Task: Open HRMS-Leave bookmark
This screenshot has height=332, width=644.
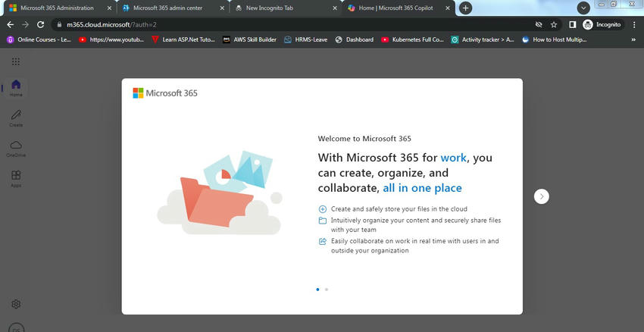Action: coord(306,40)
